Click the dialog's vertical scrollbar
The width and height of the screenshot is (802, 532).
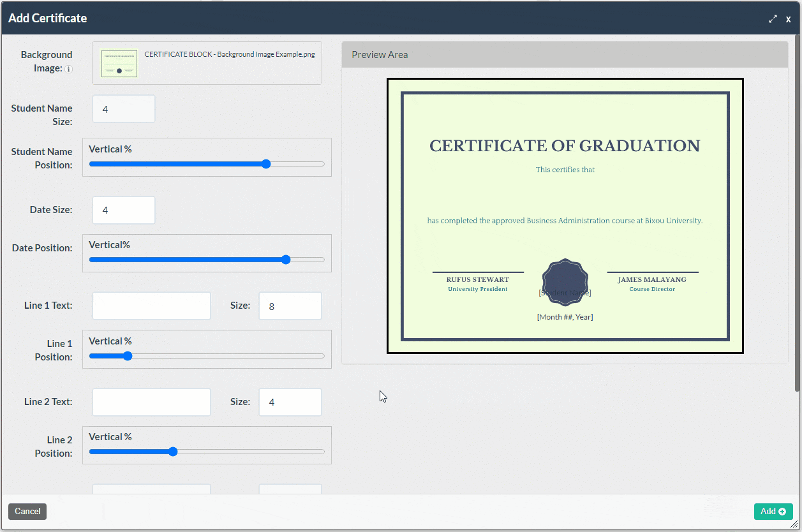pyautogui.click(x=798, y=214)
